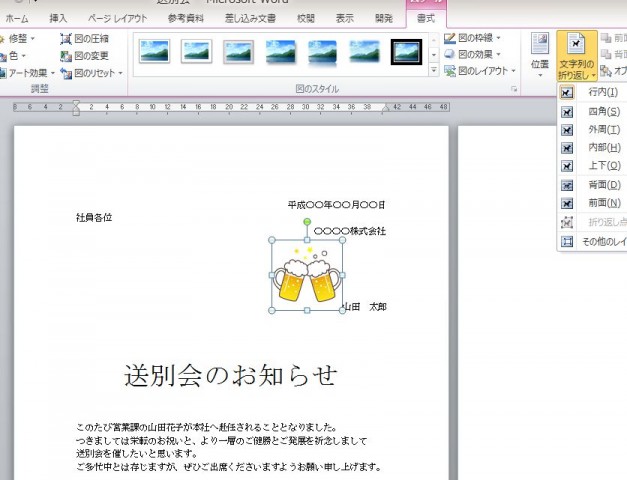Choose 外周 wrap option in the menu
This screenshot has height=480, width=627.
point(603,129)
